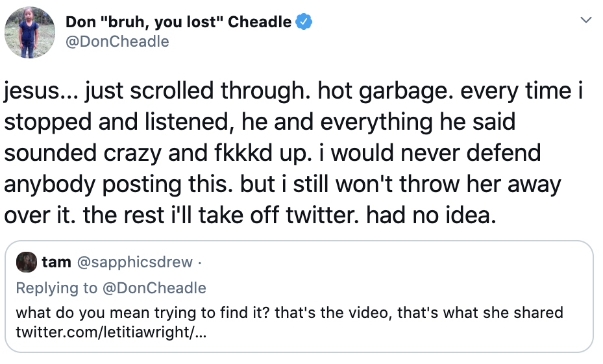Screen dimensions: 603x364
Task: Open the tweet options chevron menu
Action: 585,21
